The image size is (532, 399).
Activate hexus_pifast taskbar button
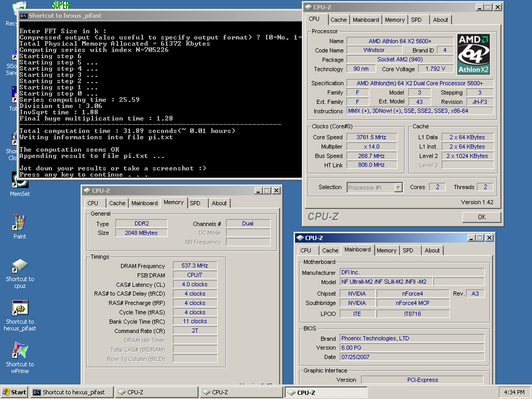(72, 392)
